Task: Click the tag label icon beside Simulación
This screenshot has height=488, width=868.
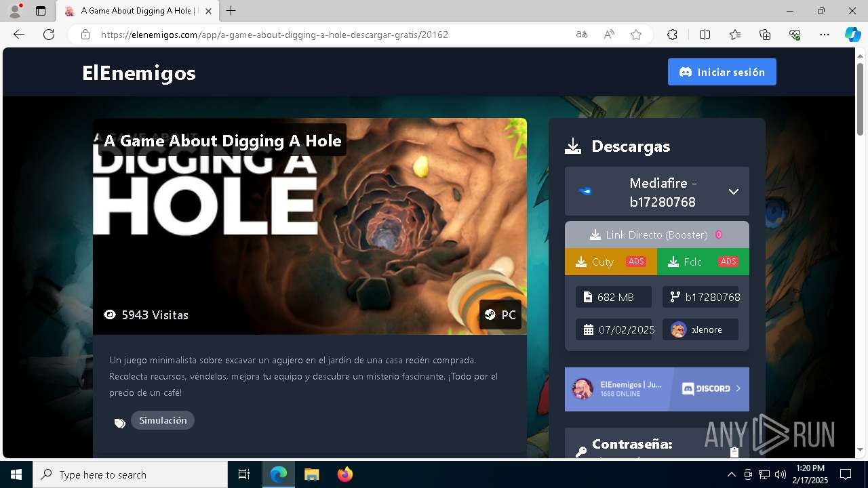Action: click(120, 423)
